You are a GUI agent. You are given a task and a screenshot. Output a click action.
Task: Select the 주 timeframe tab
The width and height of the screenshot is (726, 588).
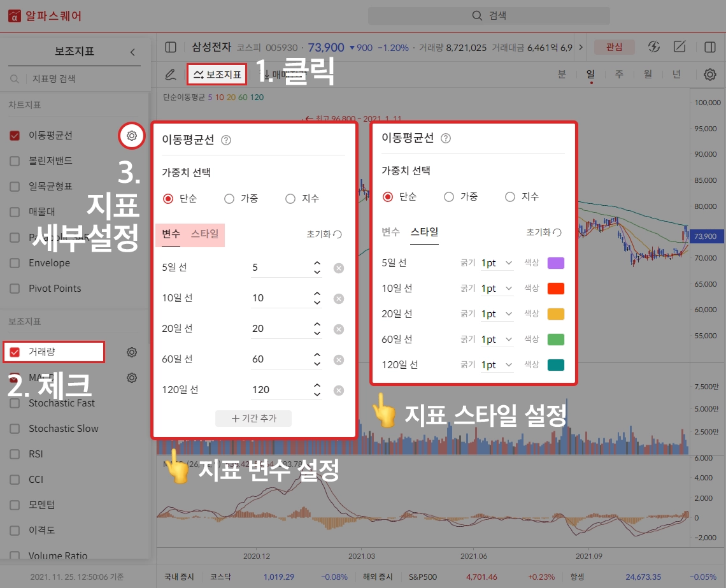(619, 74)
